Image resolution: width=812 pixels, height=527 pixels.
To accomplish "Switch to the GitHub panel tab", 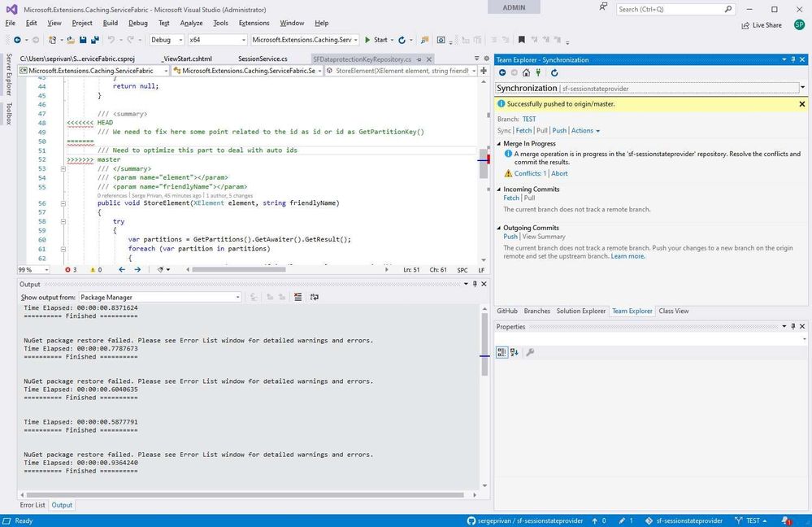I will click(x=507, y=311).
